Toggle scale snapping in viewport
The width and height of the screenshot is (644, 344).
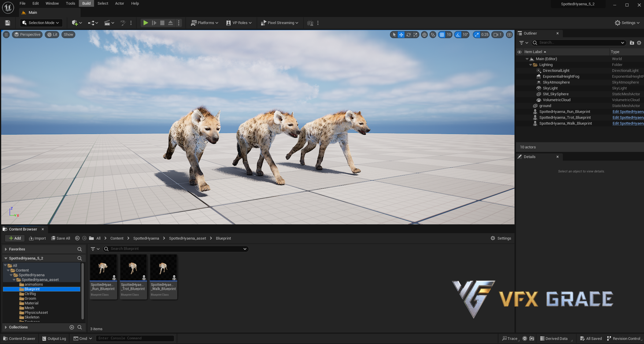pos(477,34)
